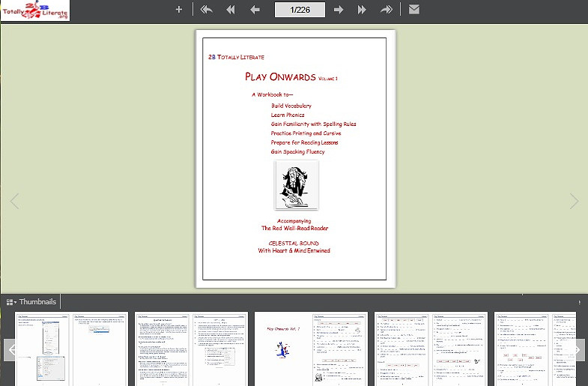The height and width of the screenshot is (386, 588).
Task: Flip forward using right edge chevron
Action: click(x=574, y=201)
